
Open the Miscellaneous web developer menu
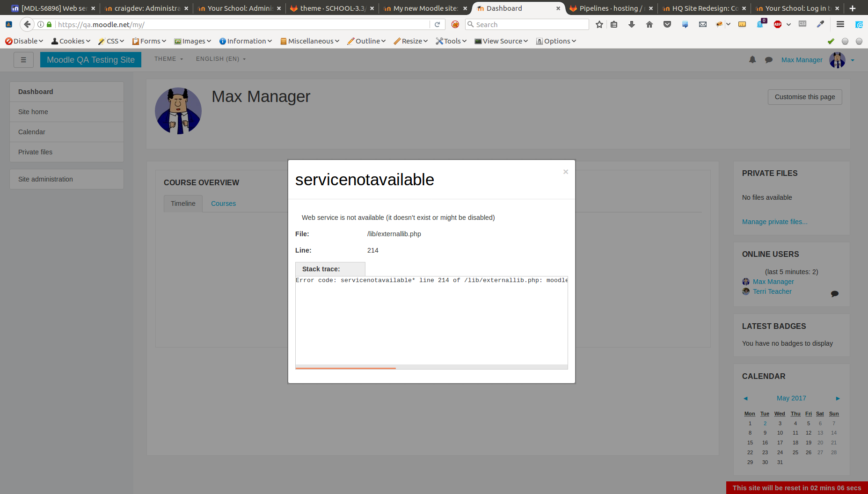pos(310,41)
